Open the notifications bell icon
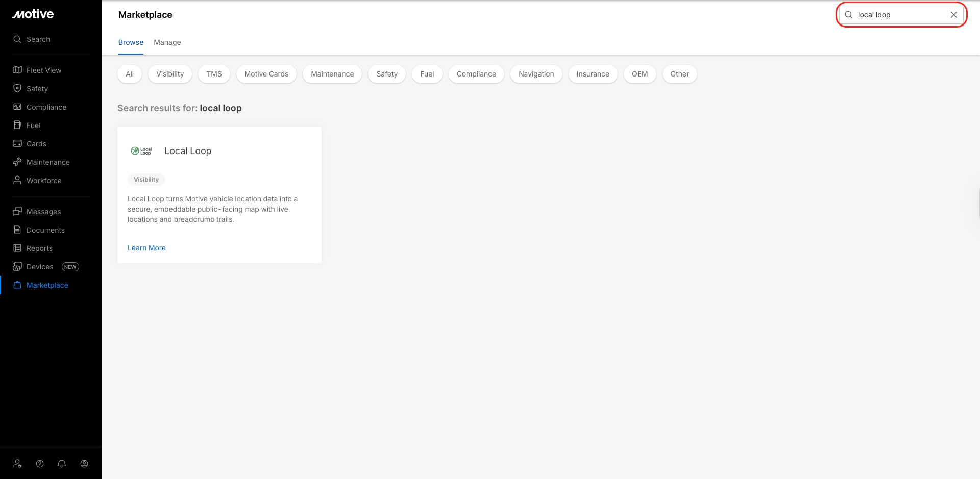Image resolution: width=980 pixels, height=479 pixels. (62, 464)
